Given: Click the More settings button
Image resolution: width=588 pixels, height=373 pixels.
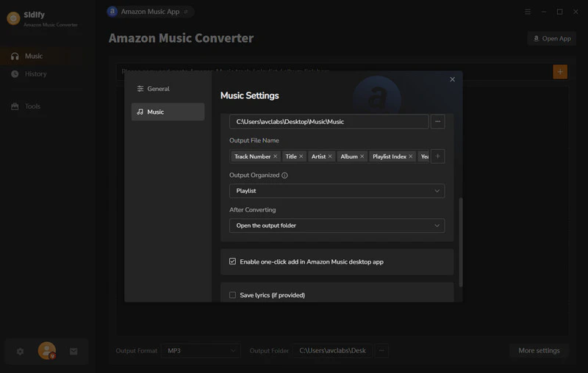Looking at the screenshot, I should point(539,350).
